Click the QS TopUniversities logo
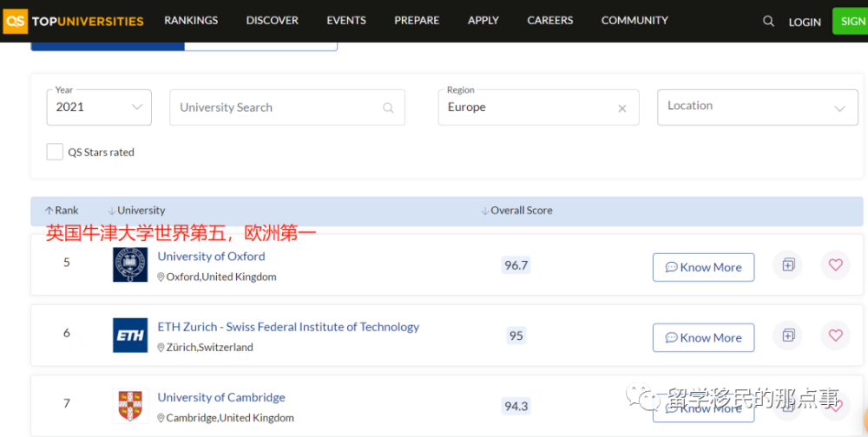This screenshot has width=868, height=437. [x=73, y=21]
